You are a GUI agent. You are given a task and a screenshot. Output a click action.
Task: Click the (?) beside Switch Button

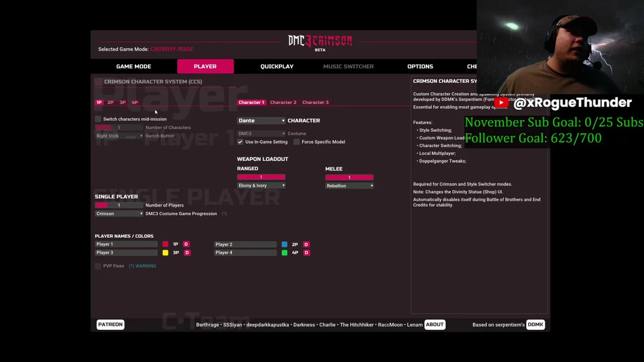[182, 136]
